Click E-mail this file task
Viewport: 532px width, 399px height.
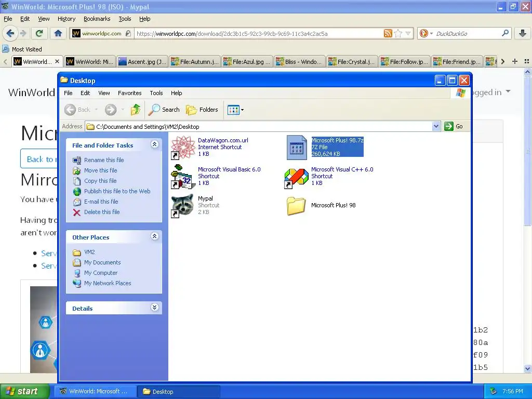(x=101, y=202)
